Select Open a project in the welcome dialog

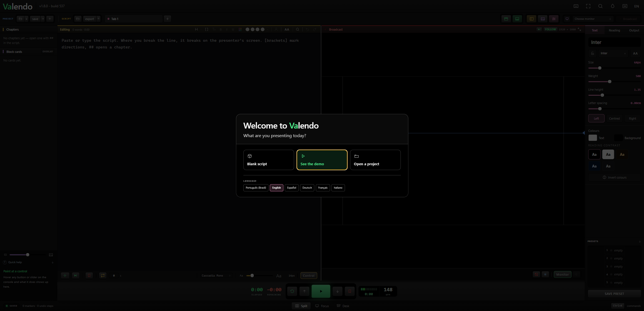(x=375, y=160)
